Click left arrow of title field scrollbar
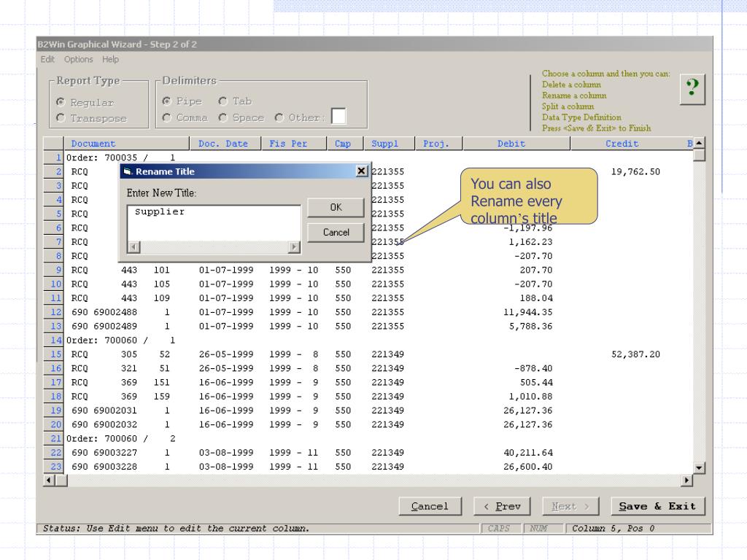This screenshot has width=747, height=560. click(134, 246)
